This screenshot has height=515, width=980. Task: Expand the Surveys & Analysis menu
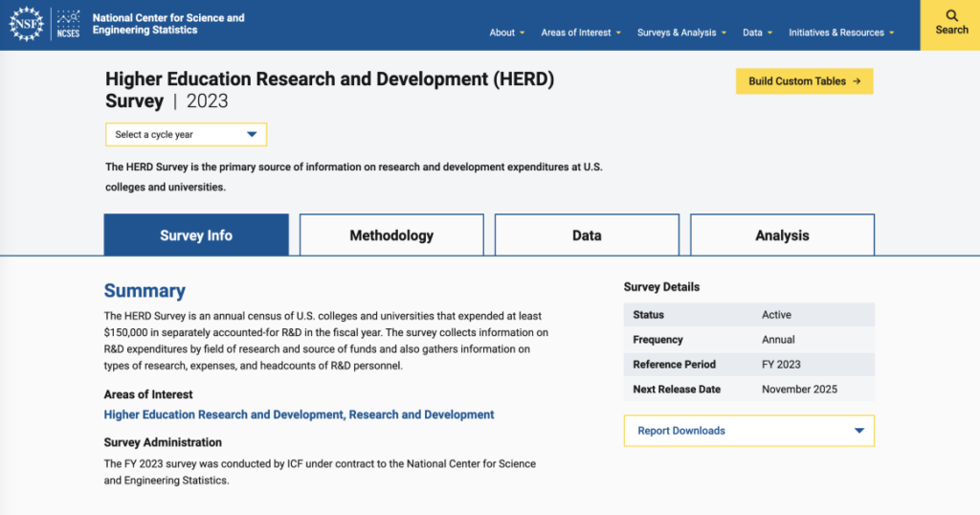tap(681, 33)
